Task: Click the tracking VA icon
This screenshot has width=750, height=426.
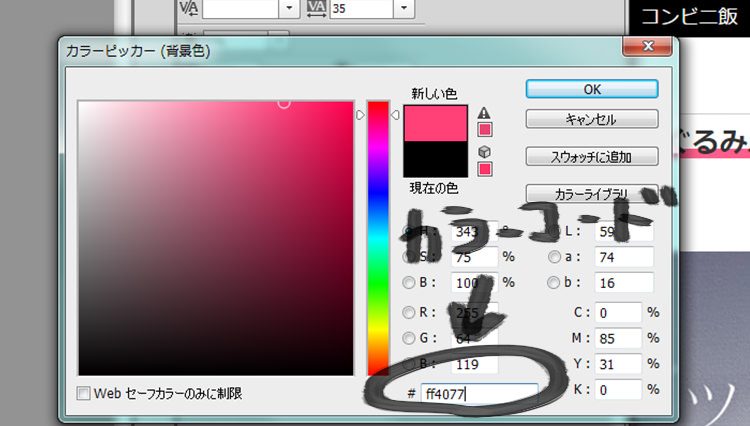Action: click(x=316, y=8)
